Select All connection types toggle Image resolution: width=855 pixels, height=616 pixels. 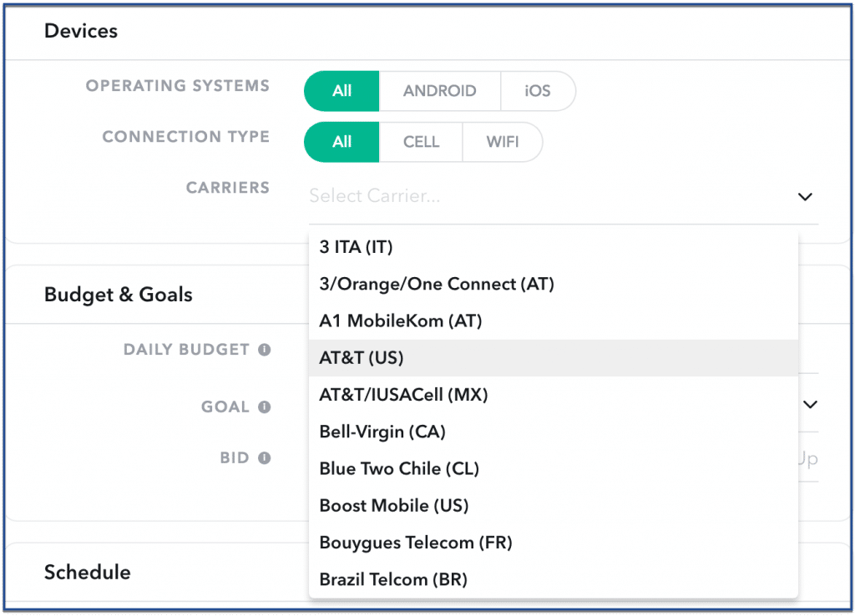point(341,142)
